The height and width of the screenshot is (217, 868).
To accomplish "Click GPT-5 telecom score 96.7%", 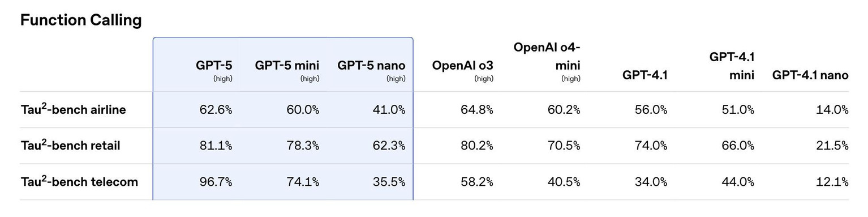I will (216, 182).
